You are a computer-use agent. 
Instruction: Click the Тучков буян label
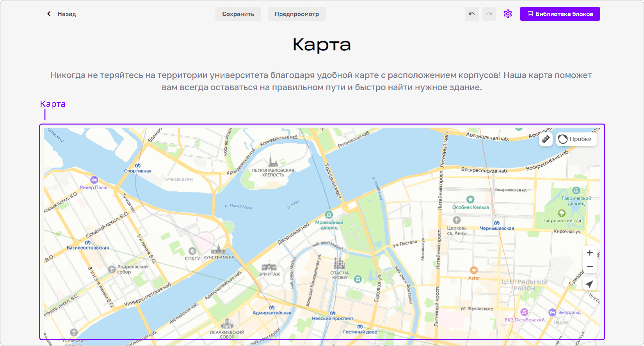[178, 179]
